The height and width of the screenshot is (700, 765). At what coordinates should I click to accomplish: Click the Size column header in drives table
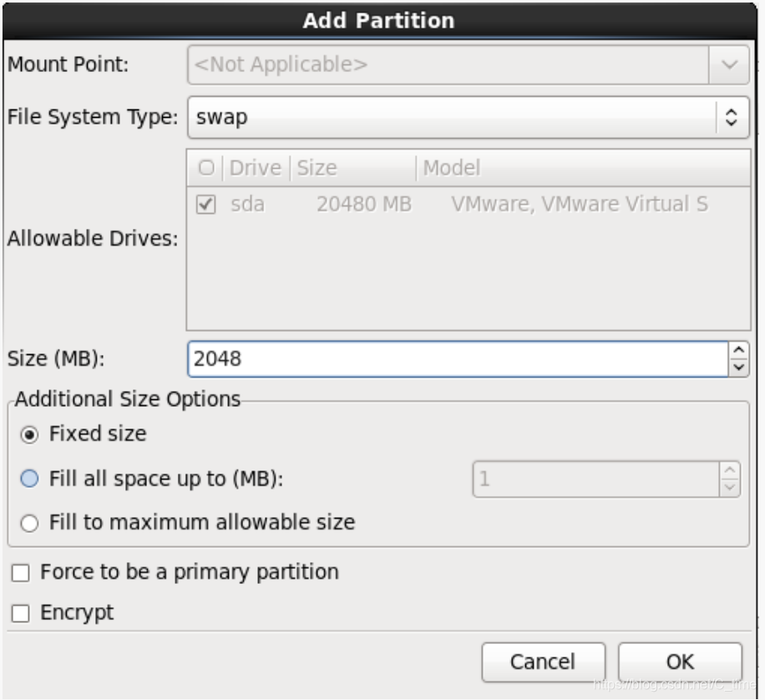[352, 168]
